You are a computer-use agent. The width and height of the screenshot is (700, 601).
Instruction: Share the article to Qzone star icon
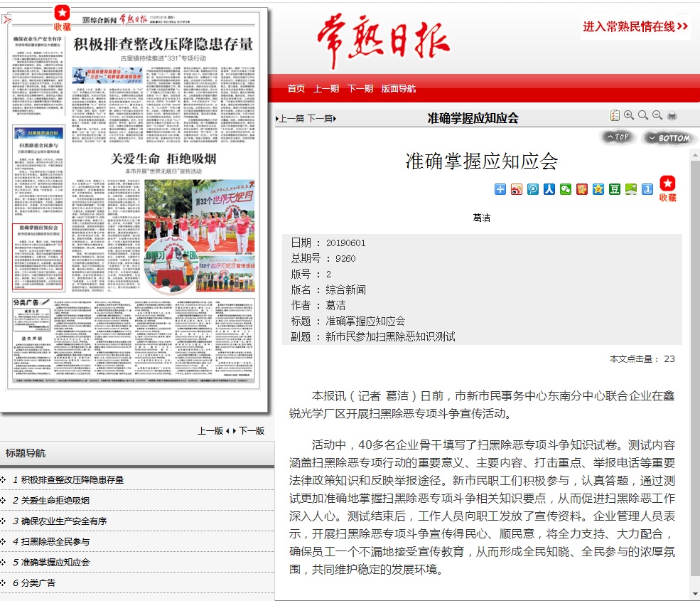598,189
